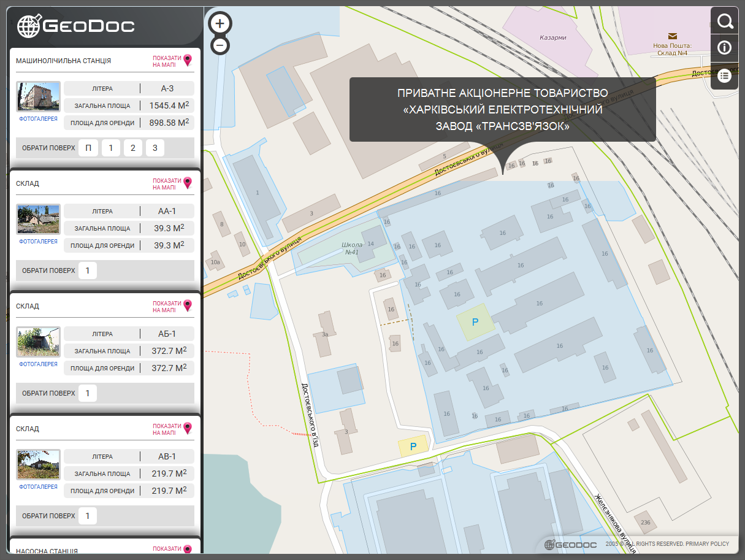Show Склад АА-1 on the map
This screenshot has width=745, height=560.
[x=172, y=183]
